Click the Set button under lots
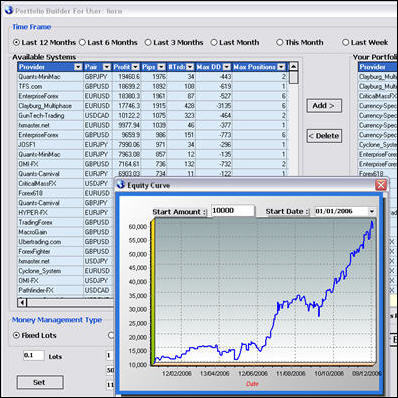Viewport: 398px width, 398px height. coord(40,382)
